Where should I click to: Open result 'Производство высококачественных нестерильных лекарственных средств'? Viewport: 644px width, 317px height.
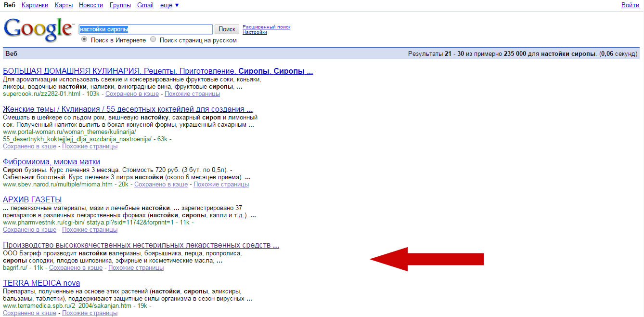(141, 245)
